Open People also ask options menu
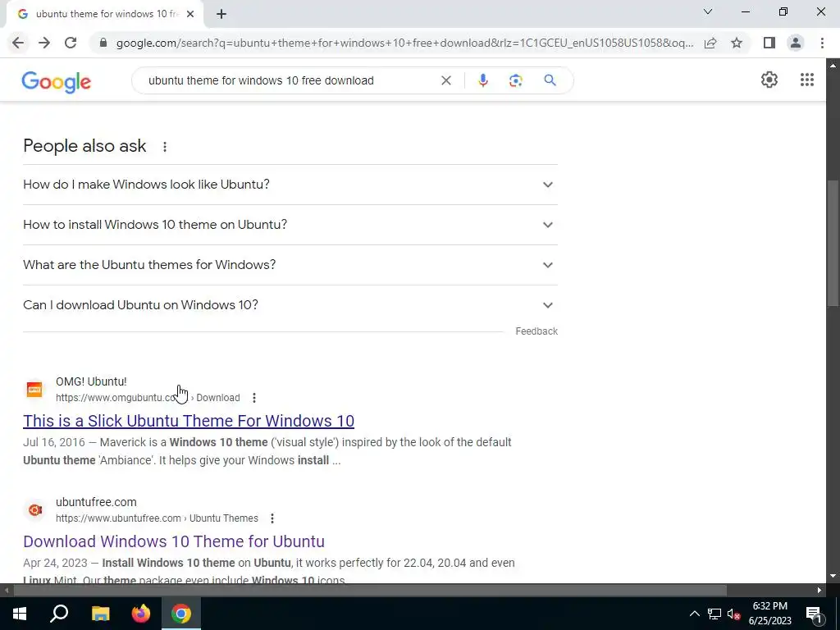The width and height of the screenshot is (840, 630). 165,146
